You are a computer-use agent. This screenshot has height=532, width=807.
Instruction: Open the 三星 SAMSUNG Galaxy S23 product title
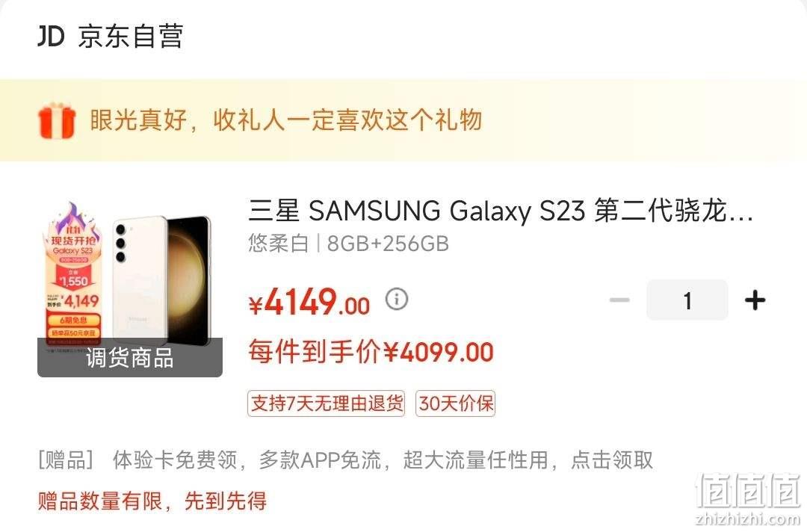(501, 211)
